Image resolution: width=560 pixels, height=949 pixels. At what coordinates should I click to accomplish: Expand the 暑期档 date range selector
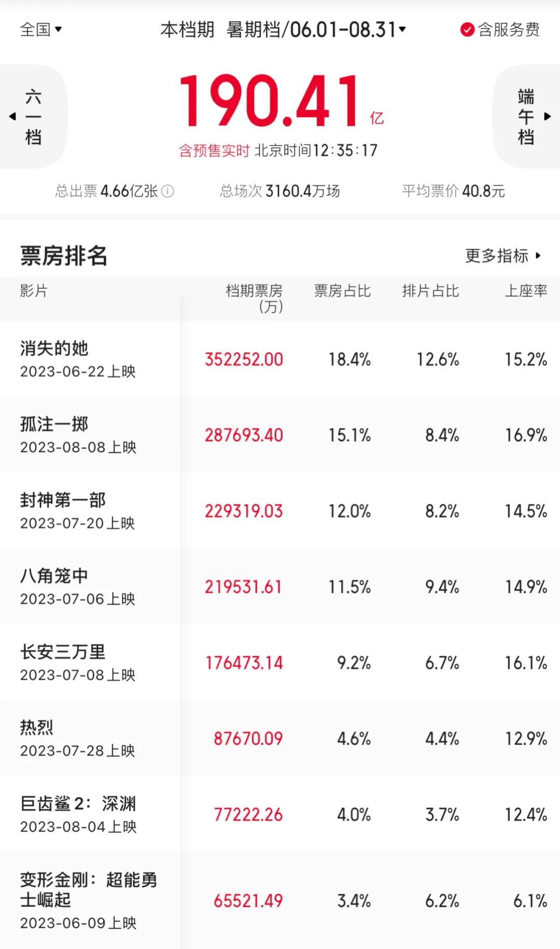316,30
